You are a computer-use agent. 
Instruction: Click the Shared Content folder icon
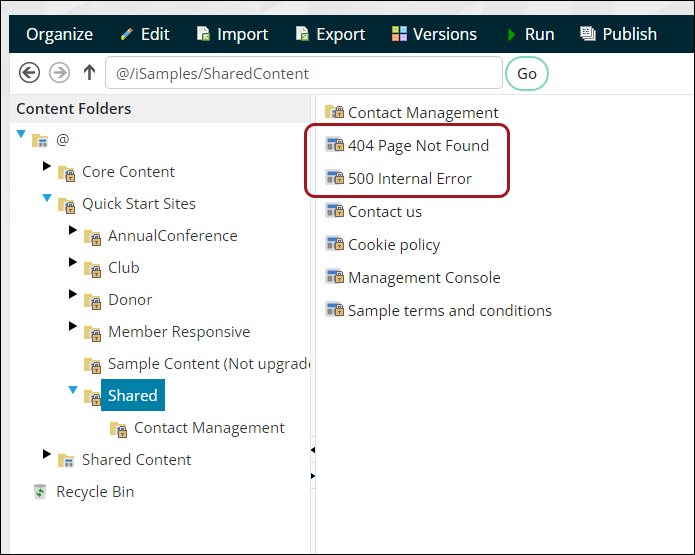coord(66,461)
